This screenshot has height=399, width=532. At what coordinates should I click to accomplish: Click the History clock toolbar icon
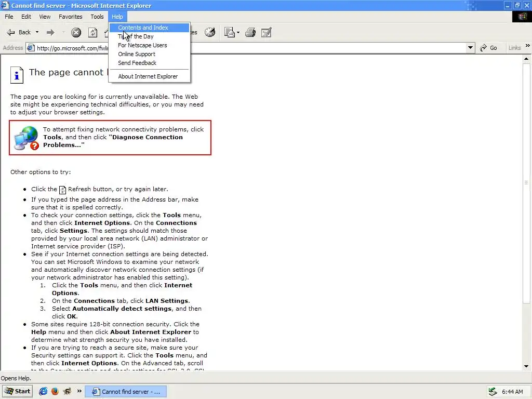[x=210, y=32]
